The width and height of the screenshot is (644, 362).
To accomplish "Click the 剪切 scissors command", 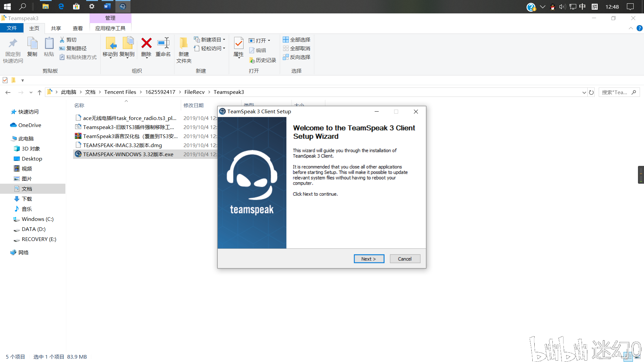I will pos(68,40).
